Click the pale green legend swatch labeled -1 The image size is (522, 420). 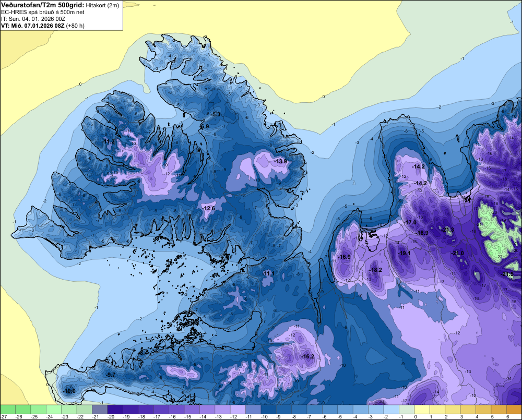pyautogui.click(x=406, y=410)
